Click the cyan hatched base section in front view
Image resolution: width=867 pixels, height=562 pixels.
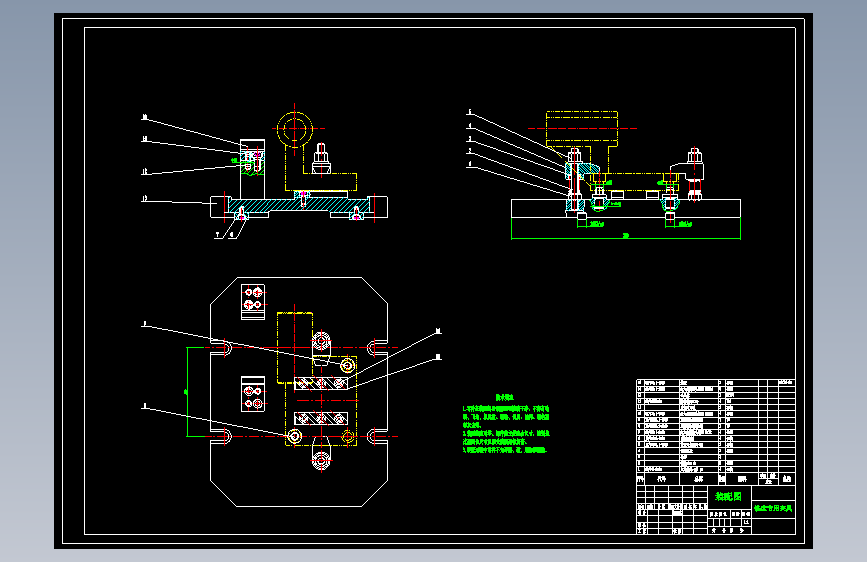(299, 205)
